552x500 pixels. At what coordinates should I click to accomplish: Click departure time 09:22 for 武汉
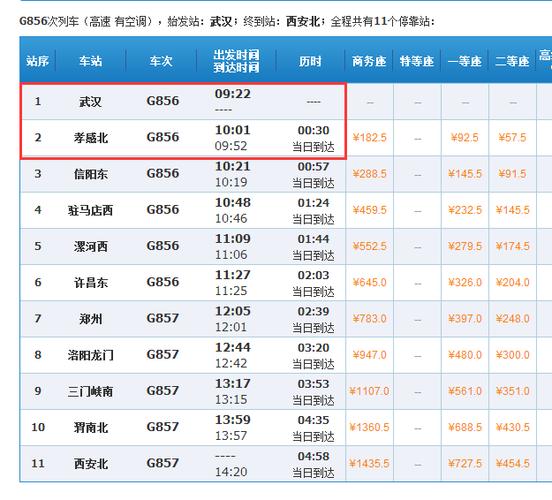(x=233, y=94)
